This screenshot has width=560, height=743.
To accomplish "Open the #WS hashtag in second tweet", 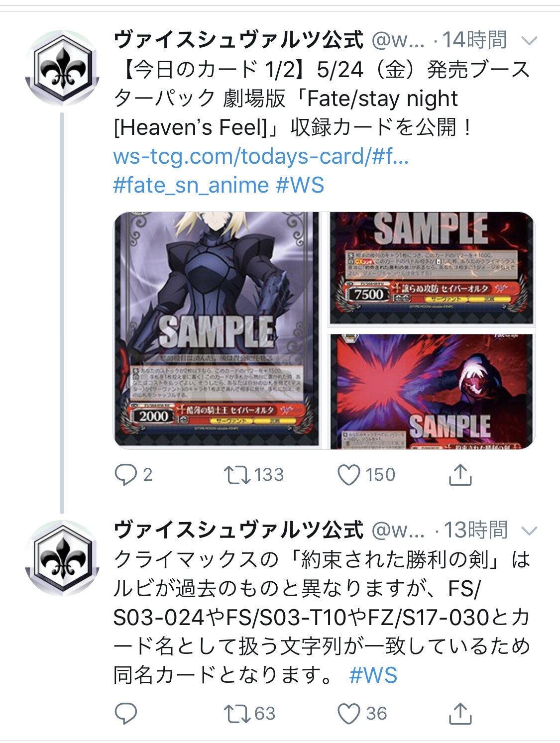I will [373, 675].
